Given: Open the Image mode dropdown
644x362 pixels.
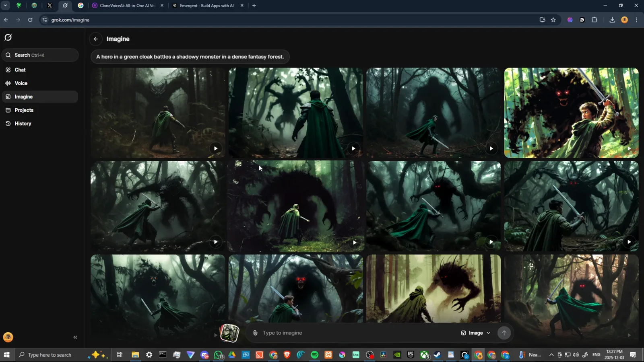Looking at the screenshot, I should pyautogui.click(x=476, y=333).
